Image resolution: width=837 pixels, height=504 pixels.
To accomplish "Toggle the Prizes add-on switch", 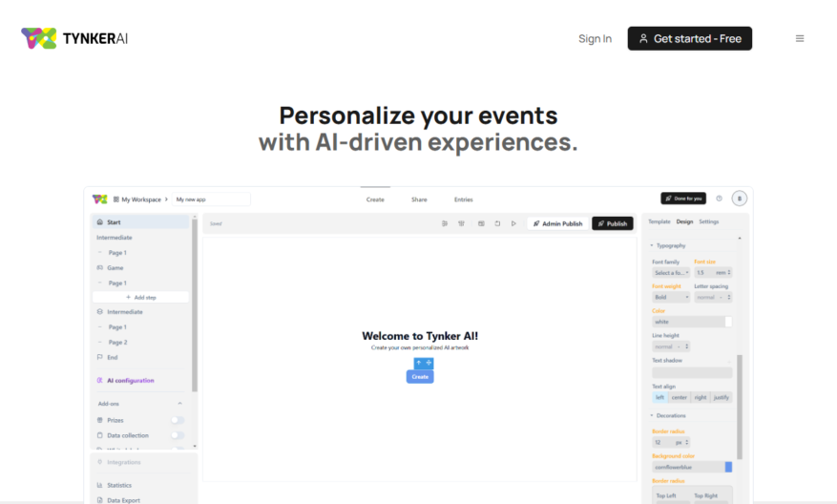I will click(x=178, y=420).
